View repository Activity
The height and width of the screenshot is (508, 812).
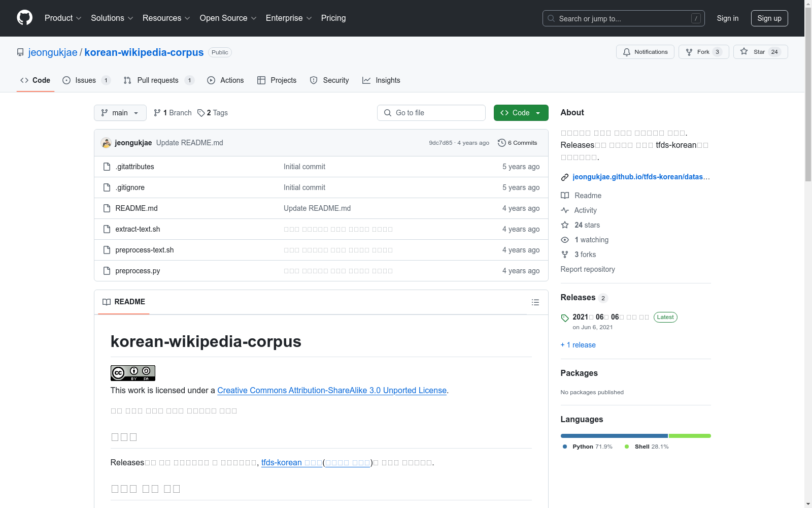(579, 210)
